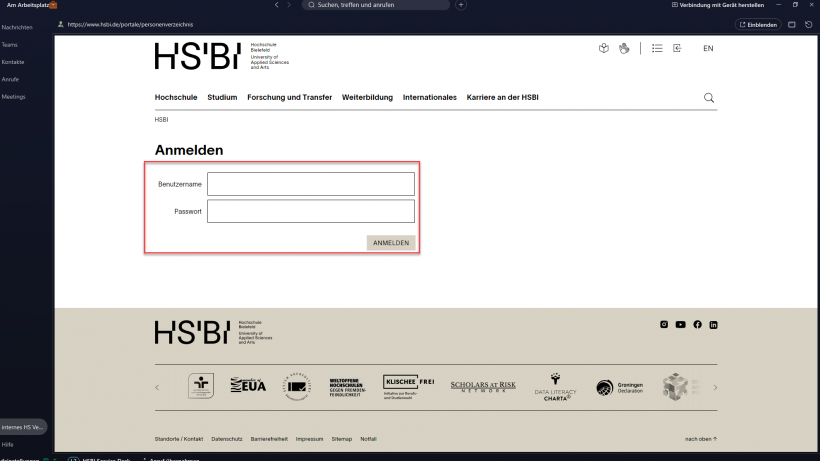Open the Forschung und Transfer menu
Viewport: 820px width, 461px height.
(289, 98)
